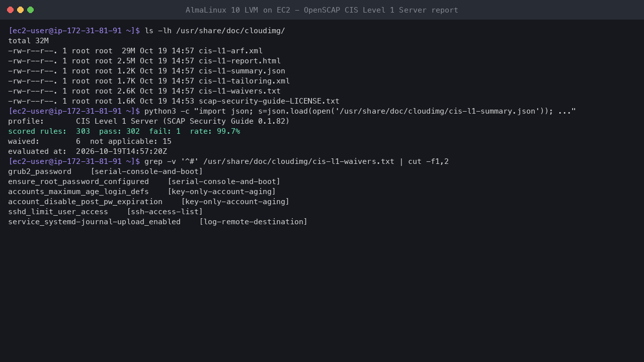Click the account_disable_post_pw_expiration rule
Screen dimensions: 644x362
pos(85,202)
